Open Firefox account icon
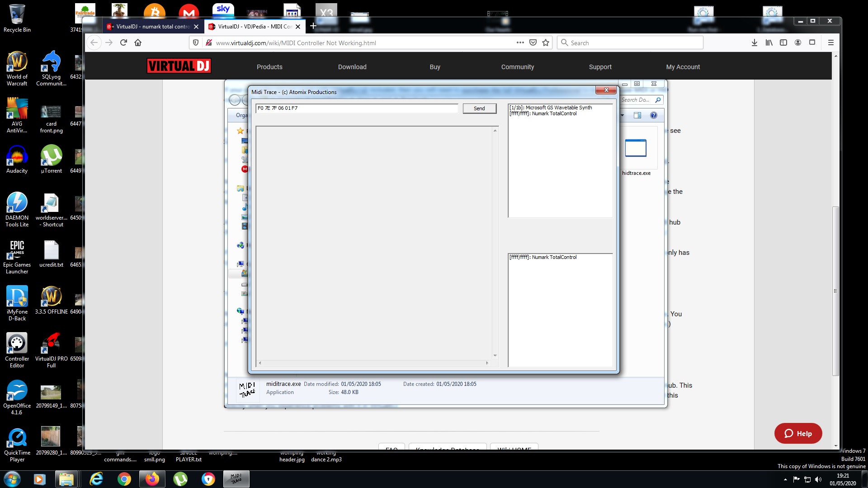This screenshot has width=868, height=488. 798,42
